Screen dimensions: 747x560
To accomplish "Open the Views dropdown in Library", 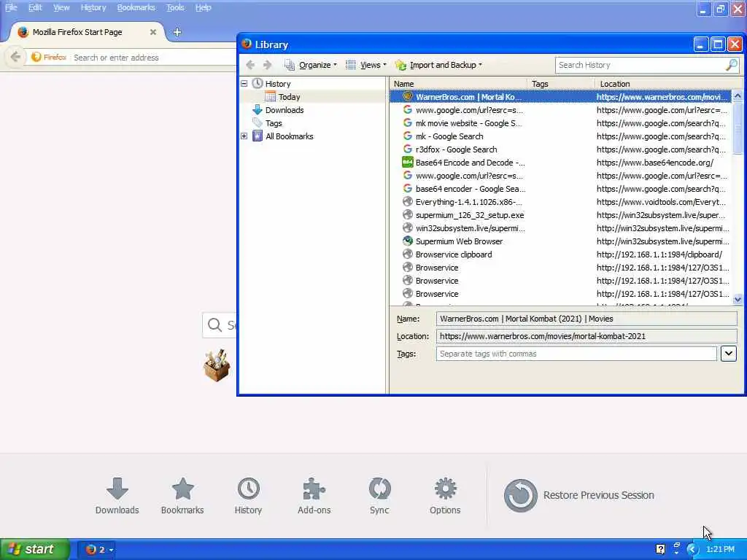I will (366, 65).
